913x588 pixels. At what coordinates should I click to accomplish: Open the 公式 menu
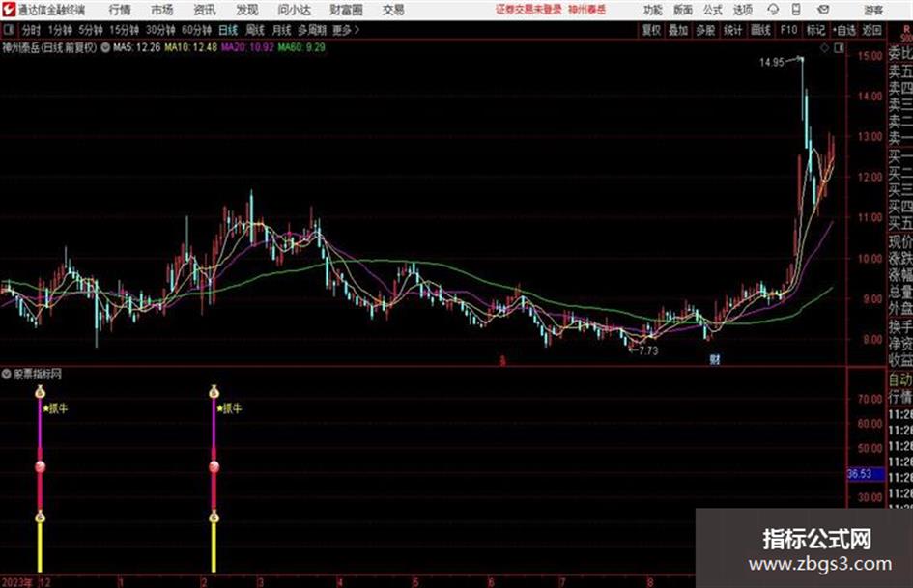pos(713,10)
